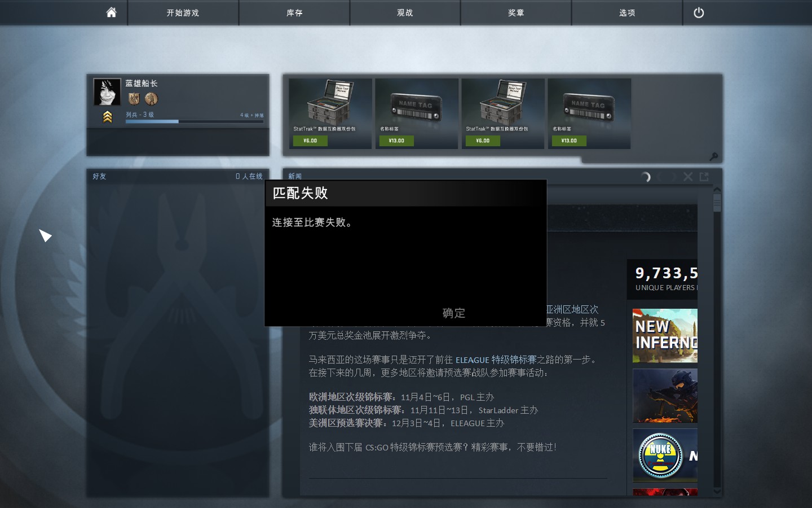812x508 pixels.
Task: Open the NEW INFERNO news thumbnail
Action: point(665,336)
